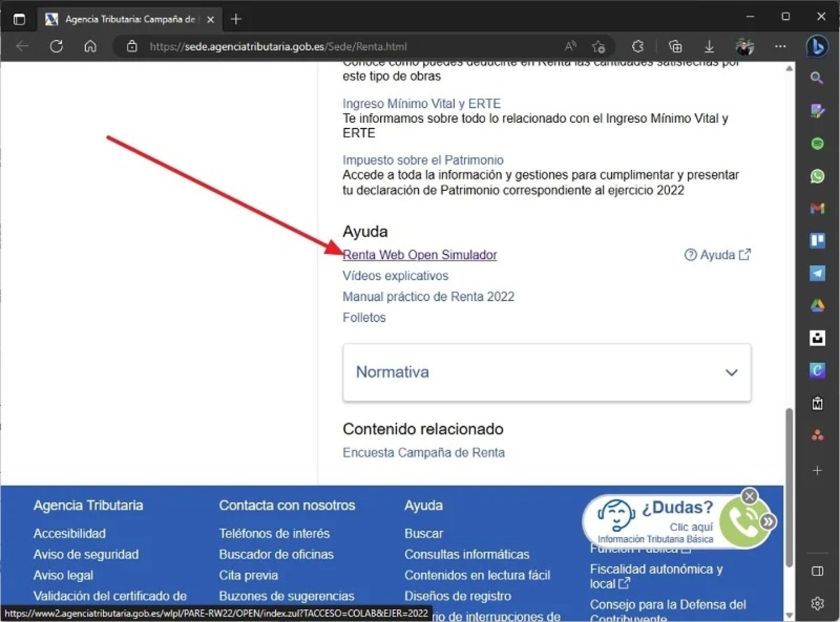
Task: Open Manual práctico de Renta 2022
Action: click(x=429, y=297)
